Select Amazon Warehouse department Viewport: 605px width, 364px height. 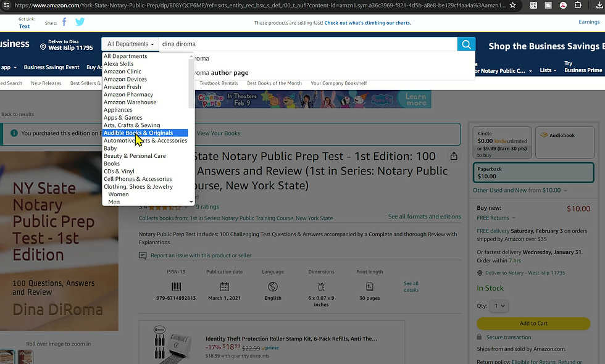pyautogui.click(x=130, y=102)
